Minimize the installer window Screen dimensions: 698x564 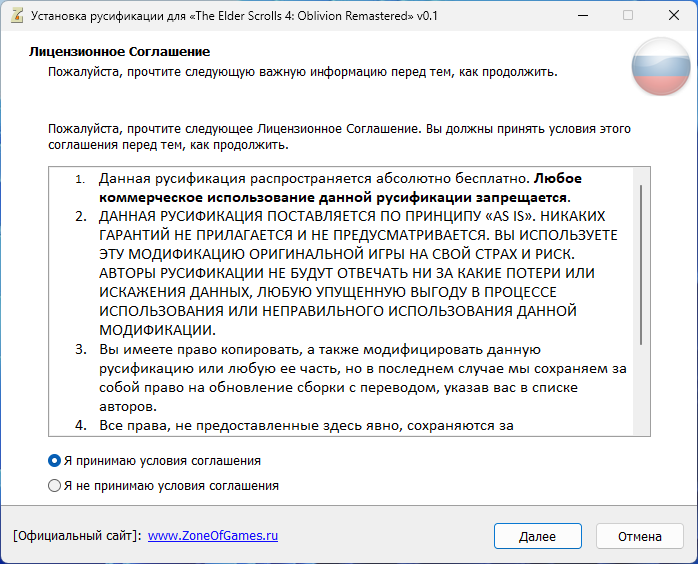coord(583,16)
